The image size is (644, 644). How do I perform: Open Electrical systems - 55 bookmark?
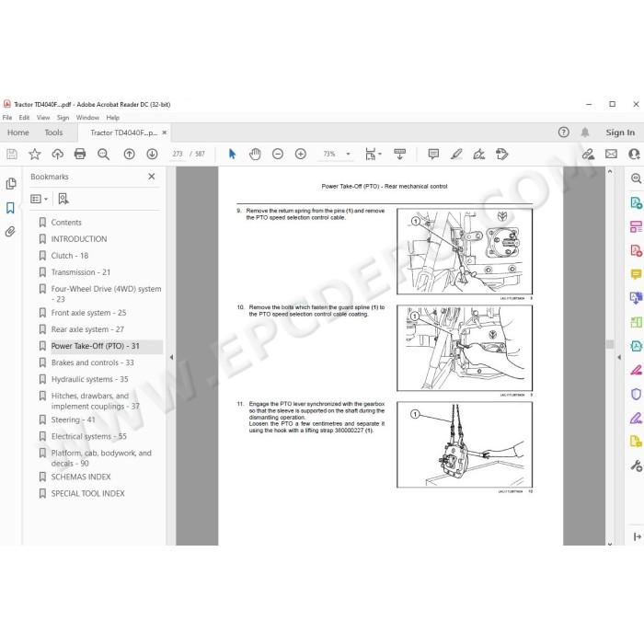[88, 436]
